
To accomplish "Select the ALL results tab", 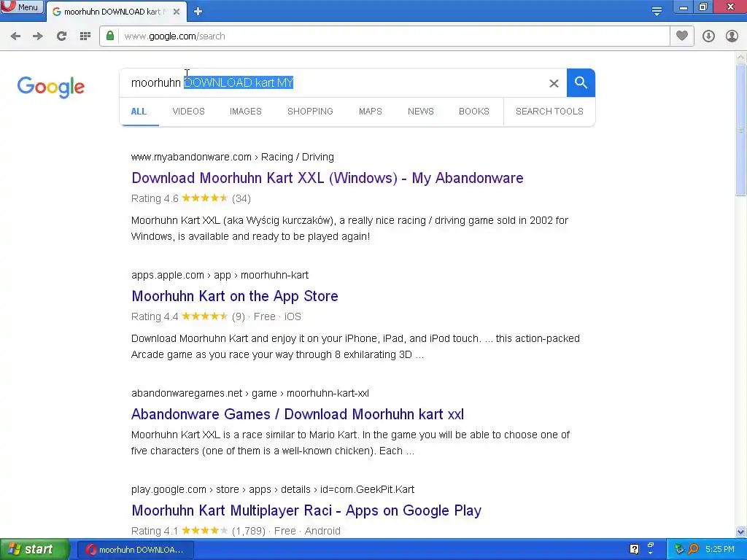I will [x=139, y=112].
